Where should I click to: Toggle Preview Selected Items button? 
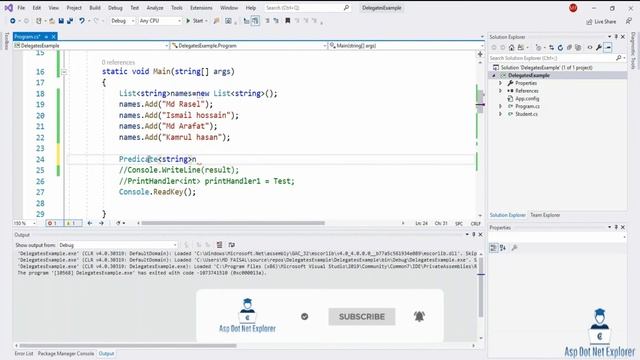tap(608, 48)
